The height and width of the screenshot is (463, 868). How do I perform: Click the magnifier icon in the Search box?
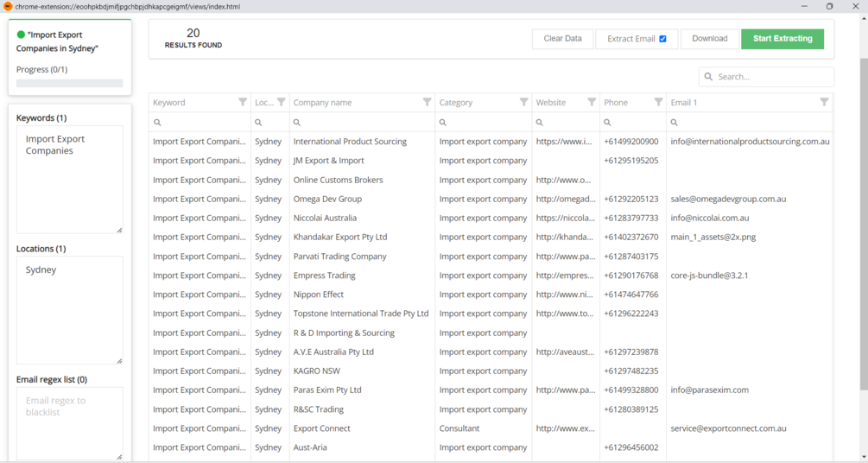[x=709, y=77]
